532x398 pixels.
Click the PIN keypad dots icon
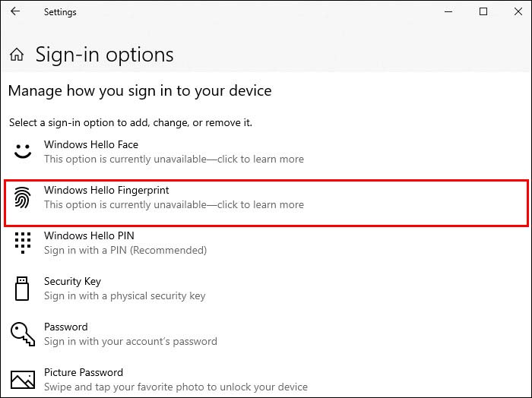click(23, 243)
